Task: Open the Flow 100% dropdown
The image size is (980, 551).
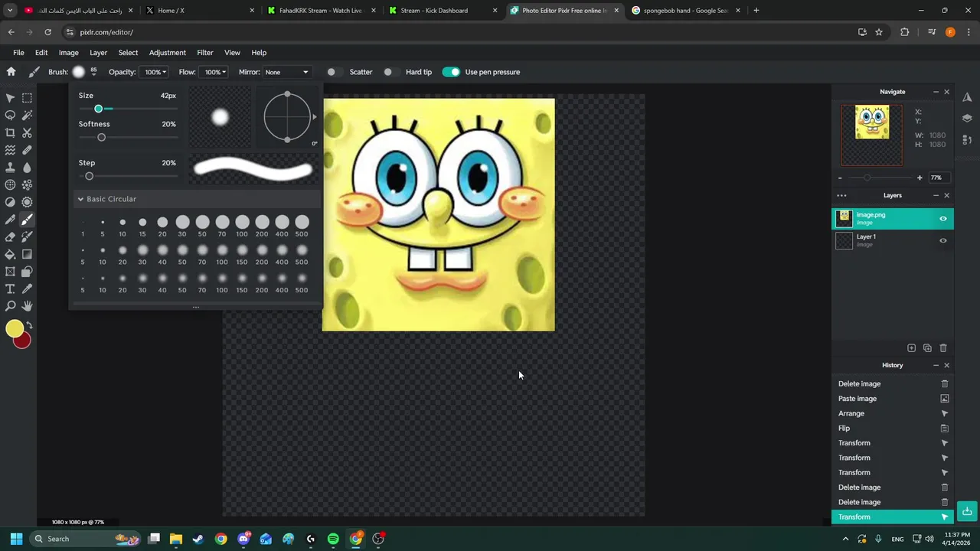Action: click(x=214, y=72)
